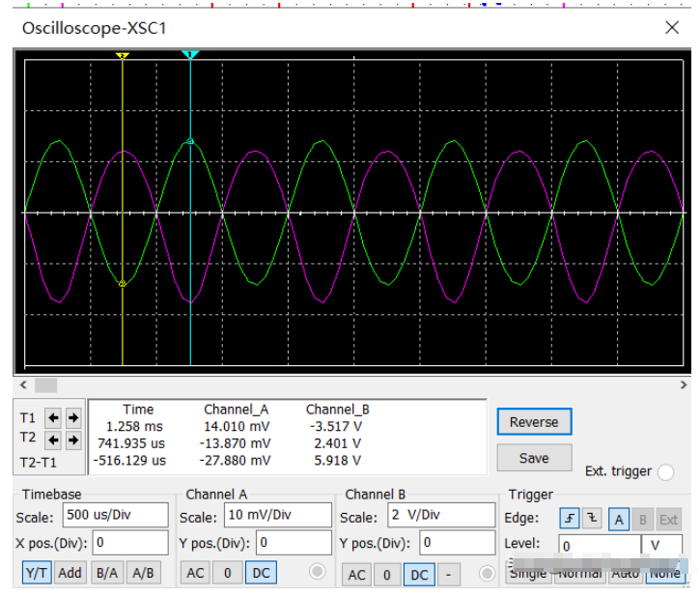
Task: Edit Channel B Y pos.(Div) field
Action: pyautogui.click(x=458, y=543)
